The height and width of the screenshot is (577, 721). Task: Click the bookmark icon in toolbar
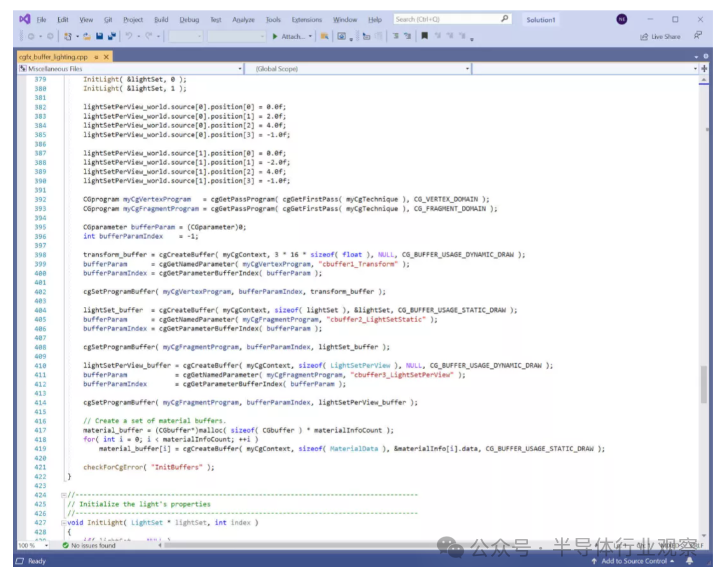click(x=424, y=36)
